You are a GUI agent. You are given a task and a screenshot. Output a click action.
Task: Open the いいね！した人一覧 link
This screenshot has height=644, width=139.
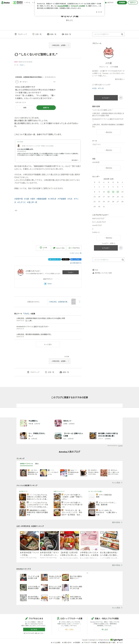click(75, 253)
